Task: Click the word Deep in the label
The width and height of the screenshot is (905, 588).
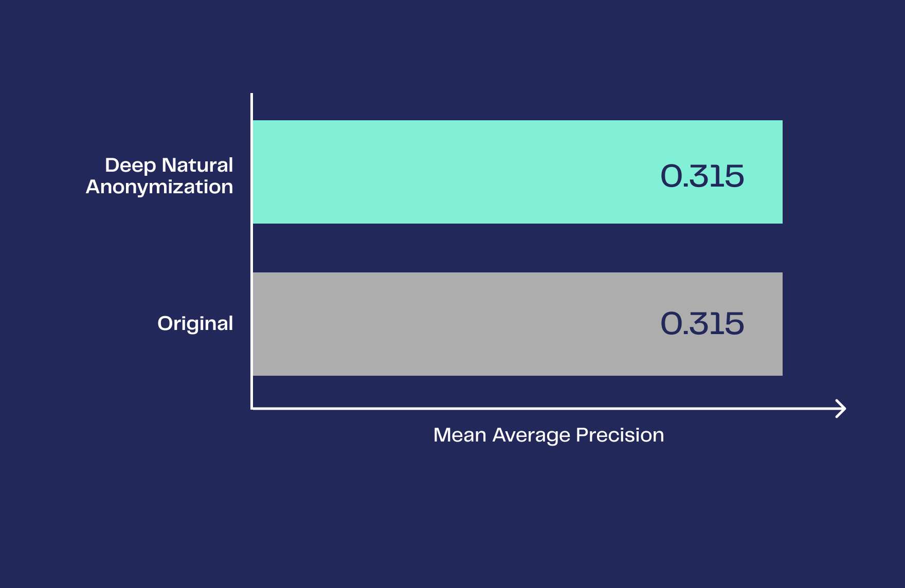Action: 130,166
